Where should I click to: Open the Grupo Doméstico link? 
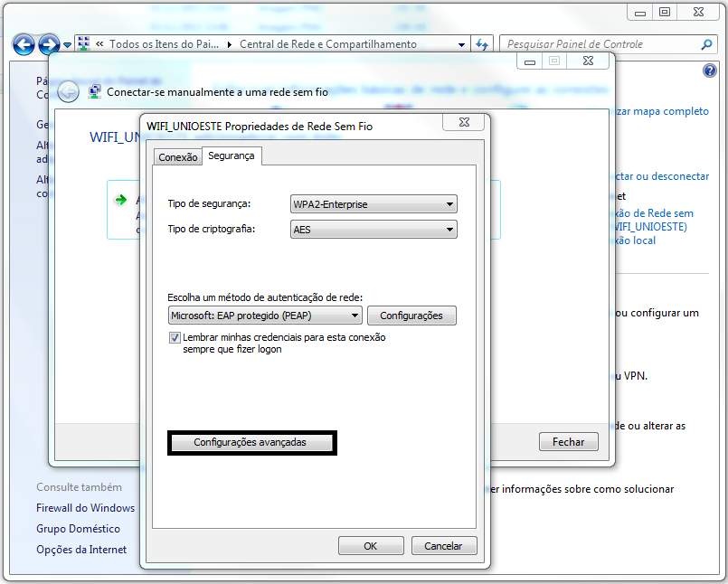[x=78, y=529]
